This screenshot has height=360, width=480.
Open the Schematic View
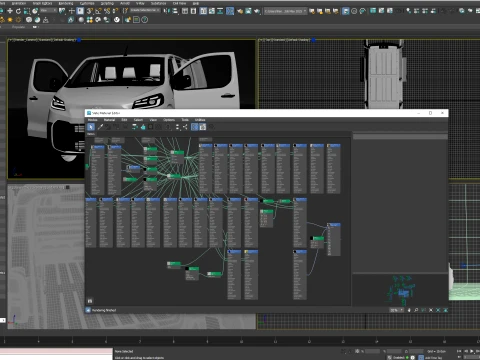pyautogui.click(x=220, y=11)
